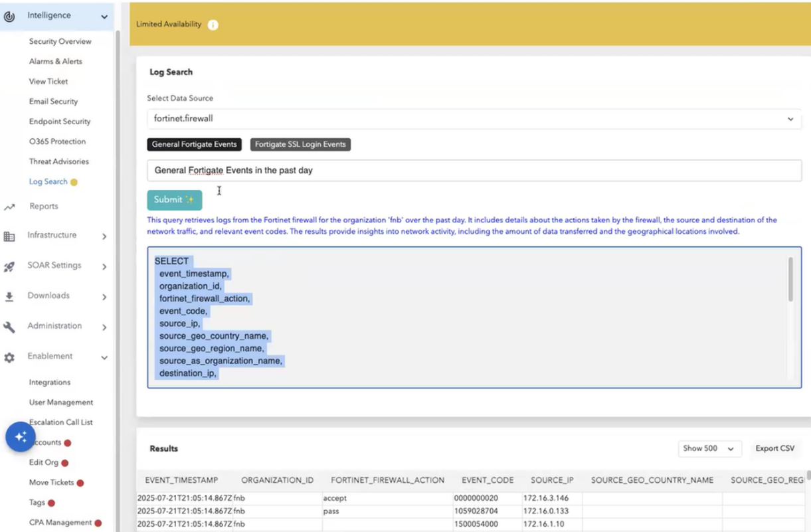This screenshot has width=811, height=532.
Task: Open Security Overview in the sidebar
Action: coord(60,41)
